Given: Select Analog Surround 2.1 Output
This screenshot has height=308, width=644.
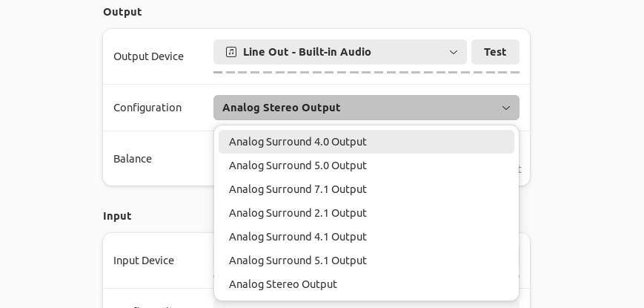Looking at the screenshot, I should pos(297,213).
